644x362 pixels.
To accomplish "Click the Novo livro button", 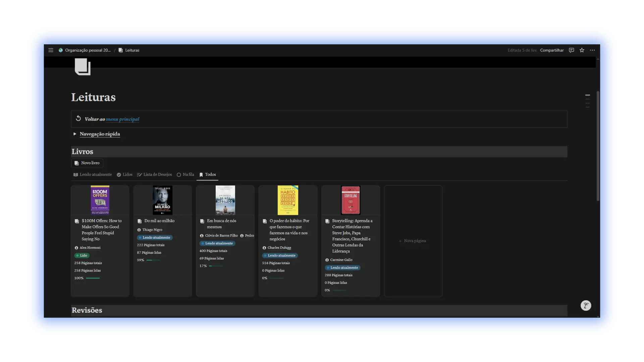I will (x=87, y=163).
